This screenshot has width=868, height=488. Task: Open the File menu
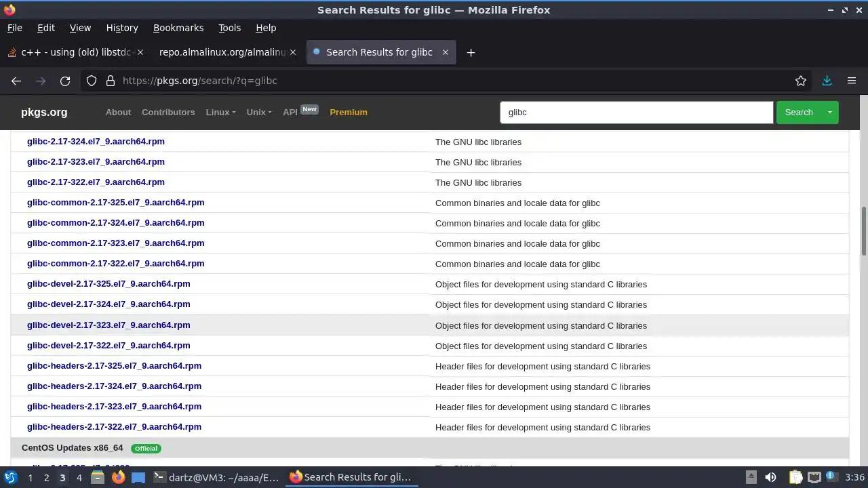point(15,28)
